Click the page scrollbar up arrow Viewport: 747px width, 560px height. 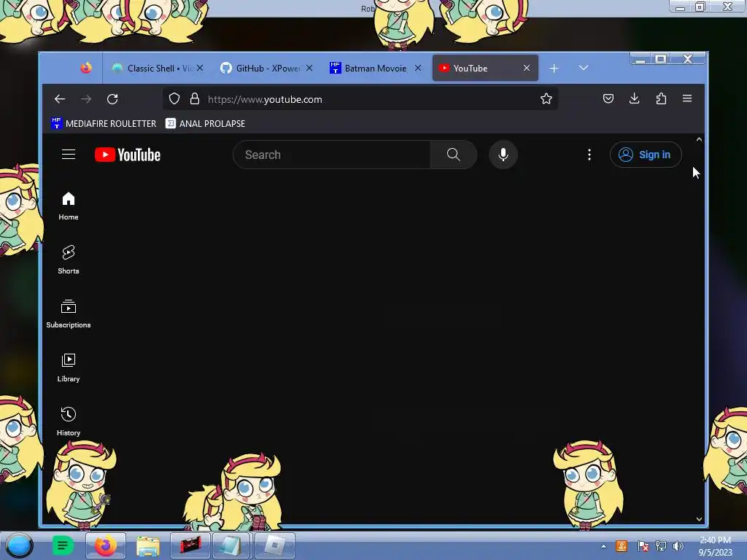click(x=699, y=139)
